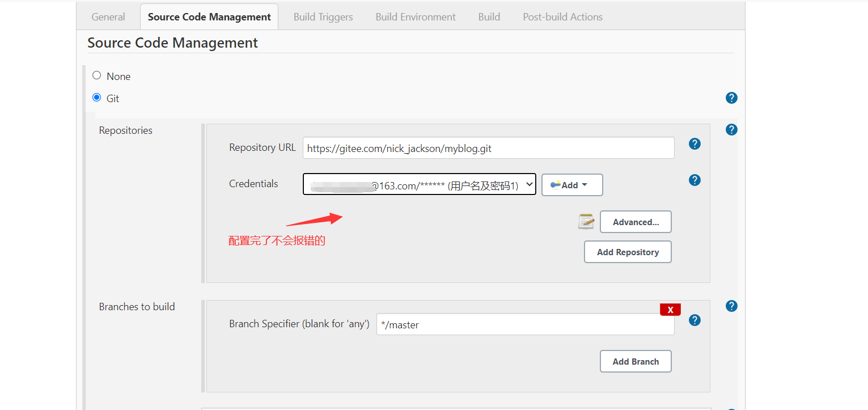Delete the branch with red X button
The height and width of the screenshot is (410, 868).
pos(670,310)
